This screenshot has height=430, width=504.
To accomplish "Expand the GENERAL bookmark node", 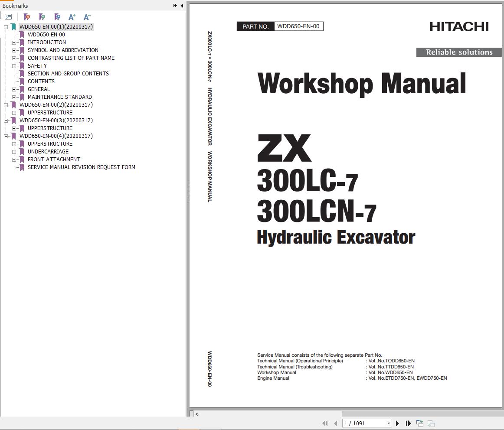I will 14,89.
